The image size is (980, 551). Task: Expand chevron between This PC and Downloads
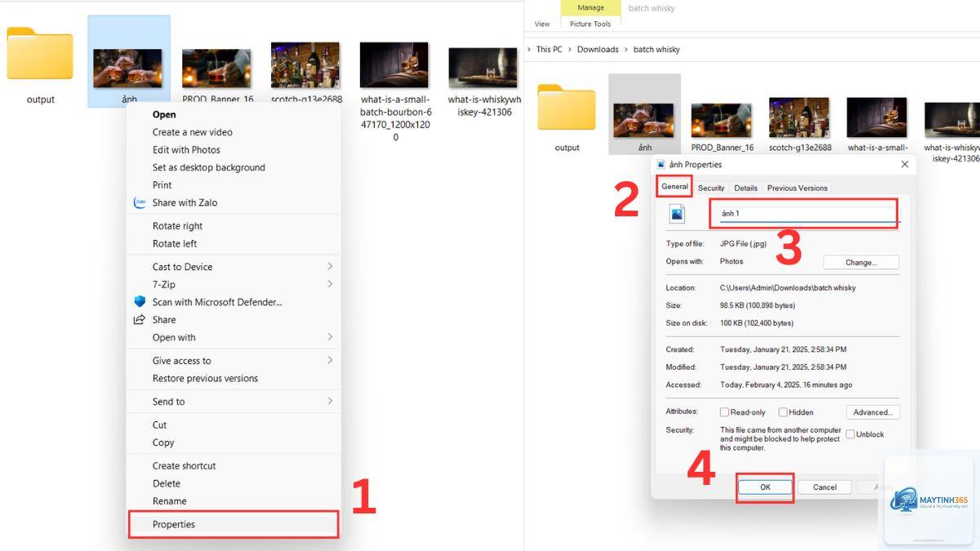coord(569,49)
